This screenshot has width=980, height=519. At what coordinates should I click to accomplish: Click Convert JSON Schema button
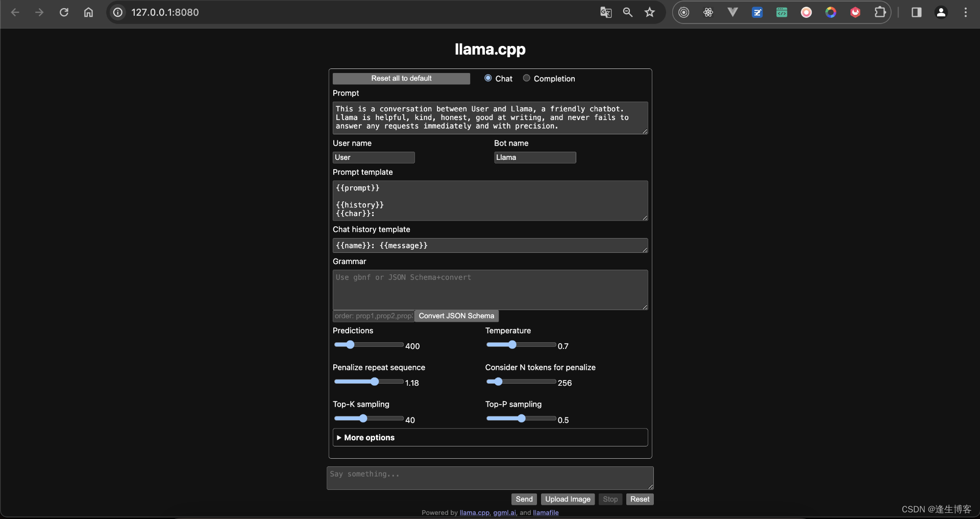(456, 316)
